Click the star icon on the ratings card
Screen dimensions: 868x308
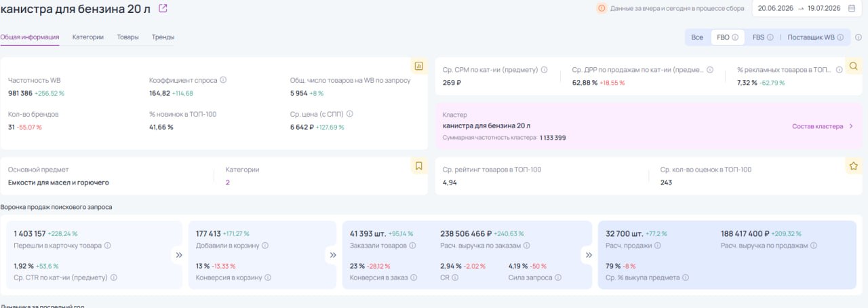(x=854, y=166)
